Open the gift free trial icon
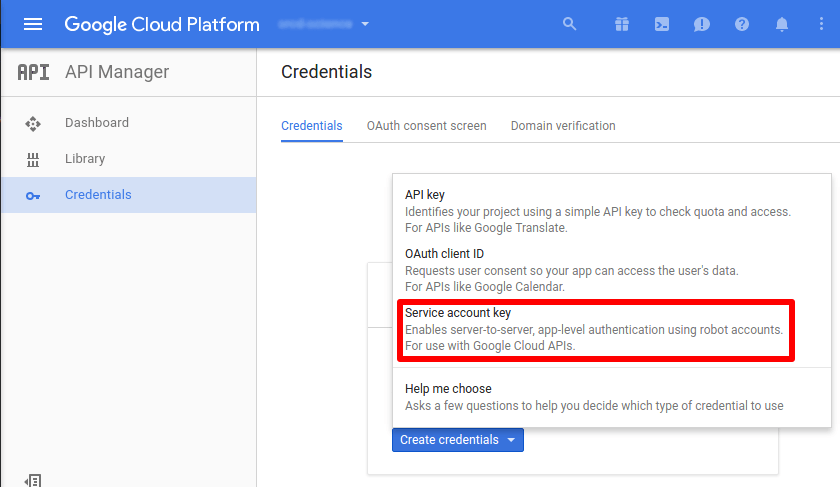840x487 pixels. pos(621,24)
